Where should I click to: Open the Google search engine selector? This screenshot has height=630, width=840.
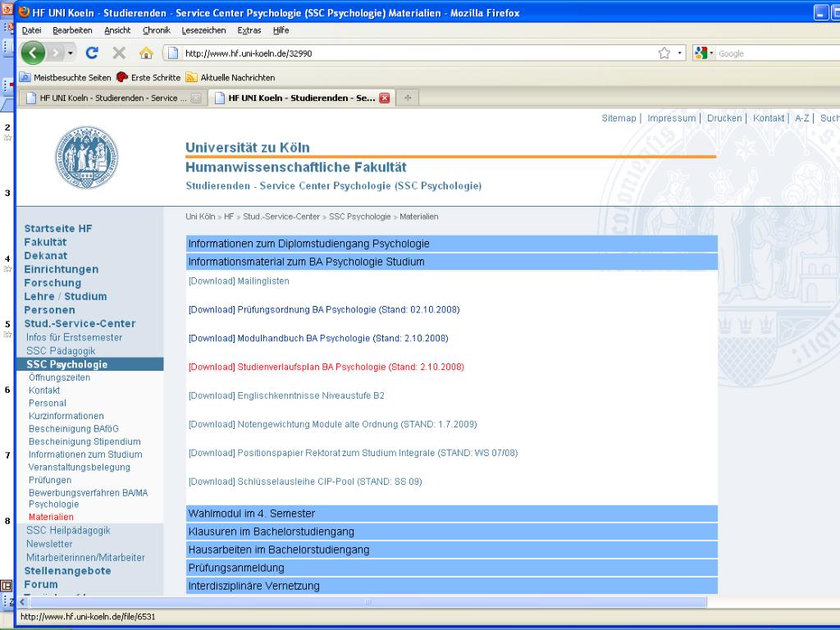tap(703, 53)
